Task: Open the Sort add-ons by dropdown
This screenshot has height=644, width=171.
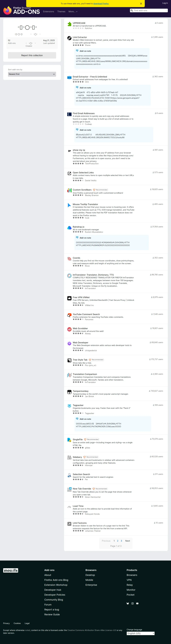Action: tap(32, 74)
